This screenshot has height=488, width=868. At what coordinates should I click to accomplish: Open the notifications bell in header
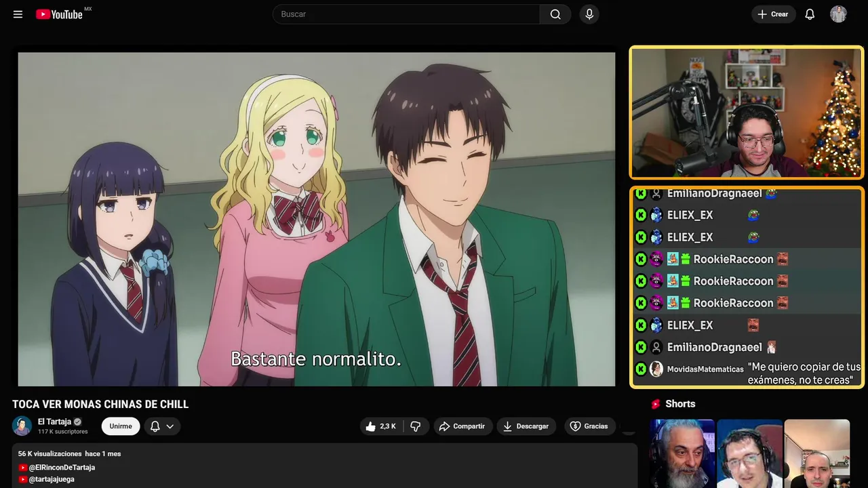pos(810,14)
